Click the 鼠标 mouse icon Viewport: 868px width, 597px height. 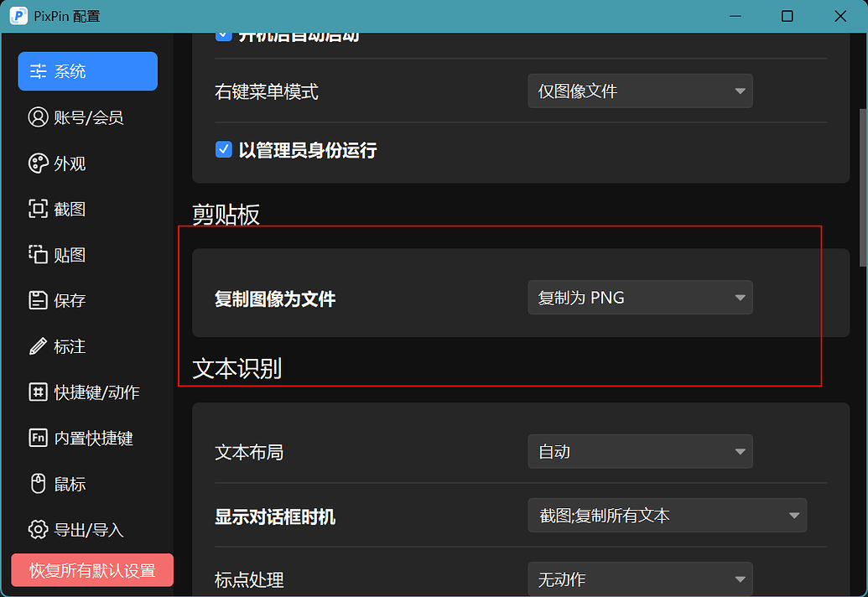click(39, 484)
